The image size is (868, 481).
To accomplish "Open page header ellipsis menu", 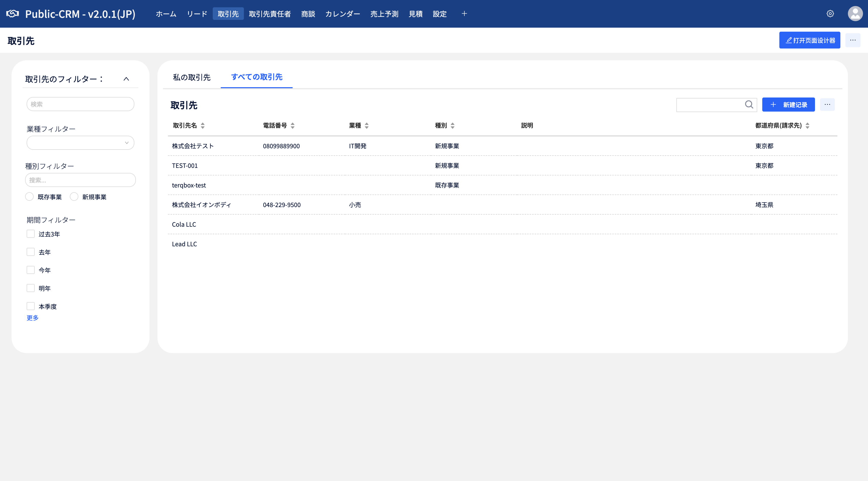I will coord(852,40).
